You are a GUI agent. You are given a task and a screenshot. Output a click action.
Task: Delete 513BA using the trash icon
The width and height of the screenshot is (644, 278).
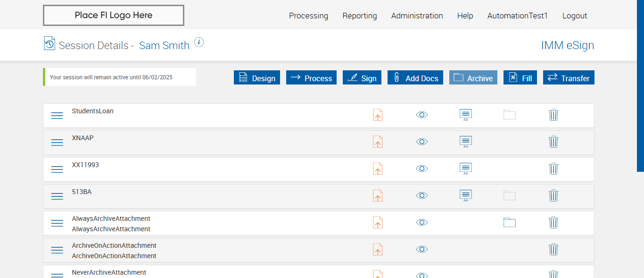pyautogui.click(x=553, y=195)
